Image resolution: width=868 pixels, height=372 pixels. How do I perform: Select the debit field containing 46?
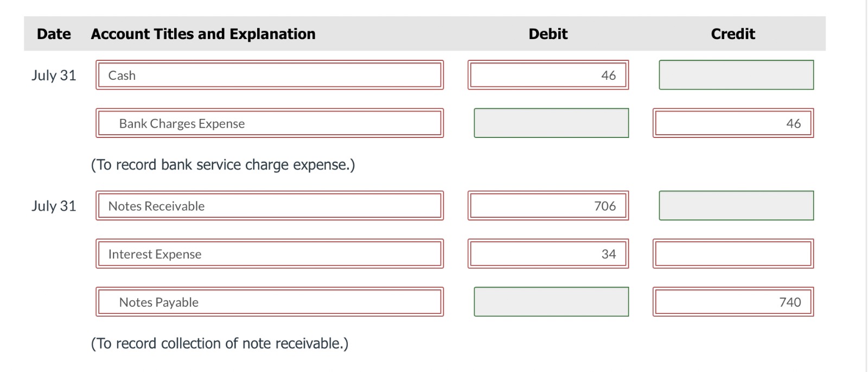pos(548,75)
